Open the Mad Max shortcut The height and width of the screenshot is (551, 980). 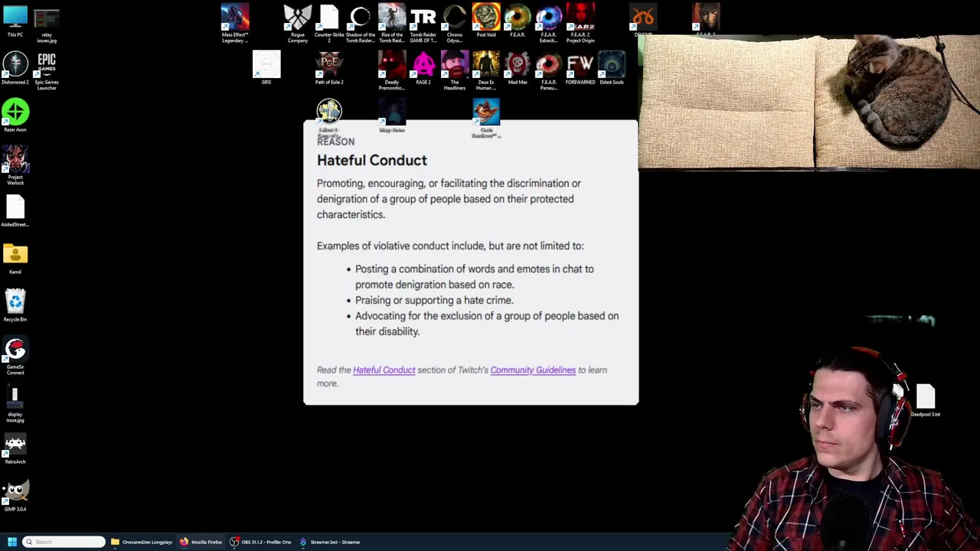(x=518, y=69)
